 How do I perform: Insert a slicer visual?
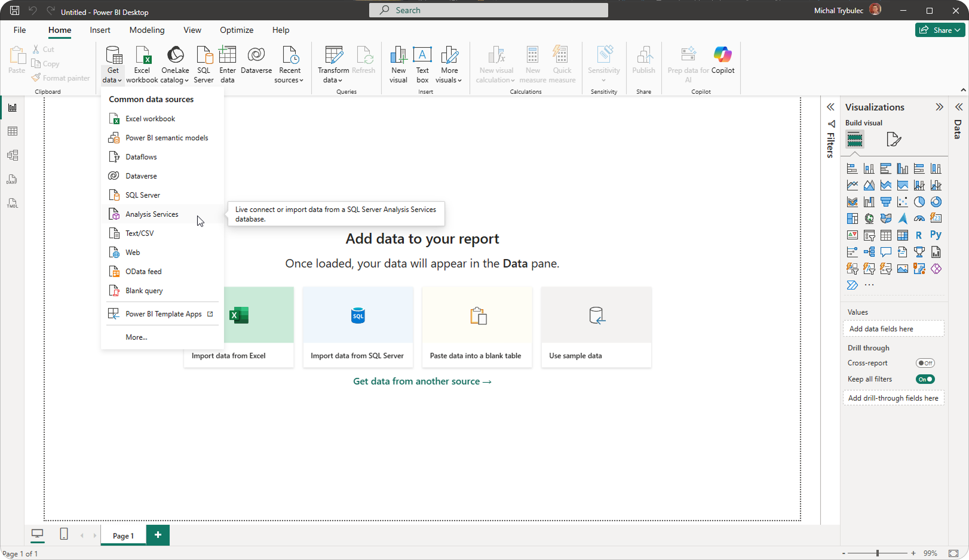[869, 235]
